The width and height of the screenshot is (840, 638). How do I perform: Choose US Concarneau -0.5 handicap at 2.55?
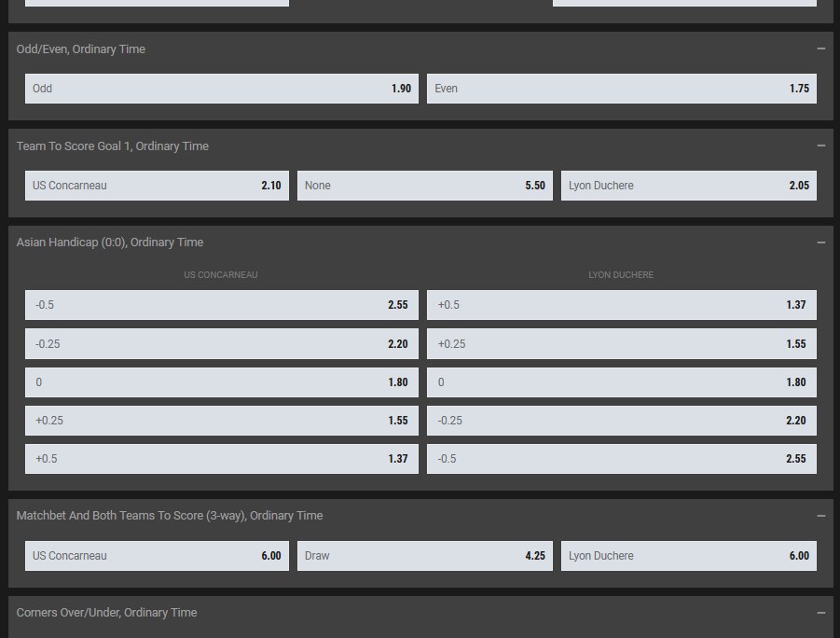(x=222, y=305)
